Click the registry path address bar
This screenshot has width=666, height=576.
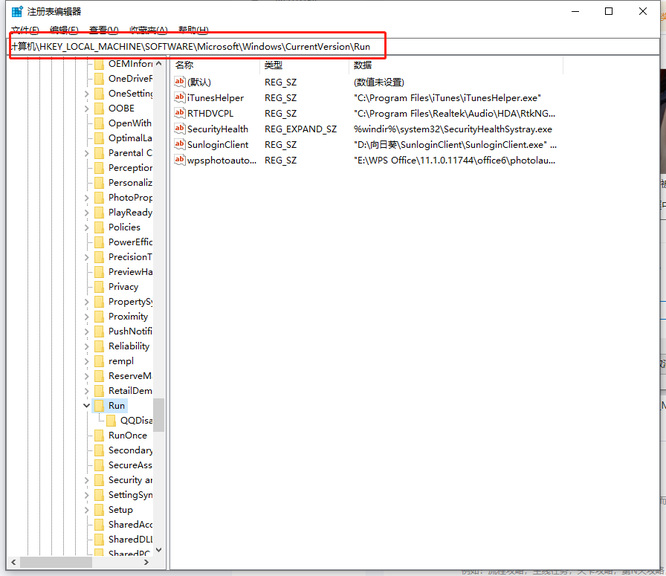point(300,47)
